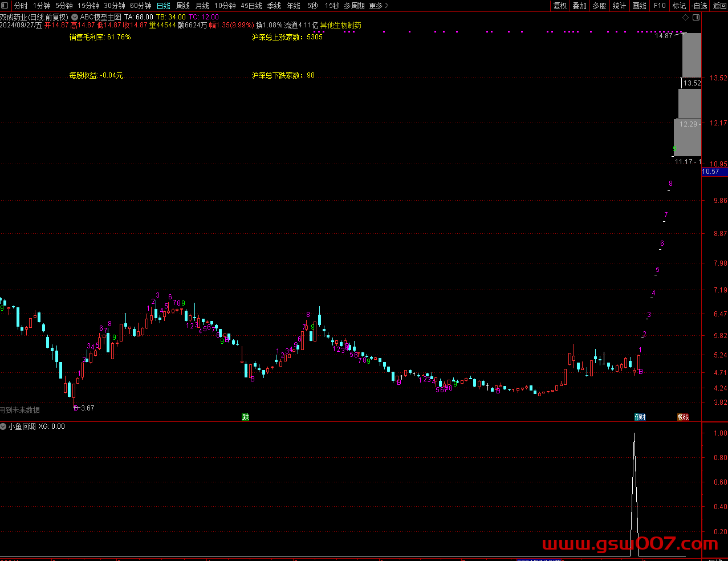Click the XG: 0.00 indicator value
The height and width of the screenshot is (561, 728).
pyautogui.click(x=52, y=426)
